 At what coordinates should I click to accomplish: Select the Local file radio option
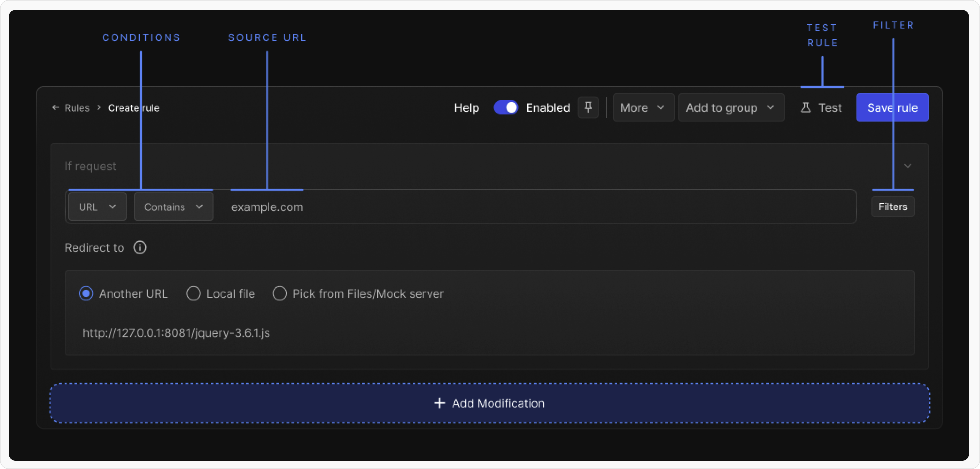point(193,294)
